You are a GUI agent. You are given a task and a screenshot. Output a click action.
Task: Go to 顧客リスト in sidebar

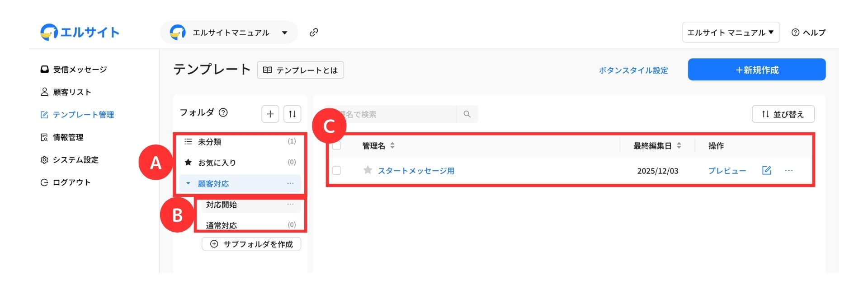(x=72, y=92)
